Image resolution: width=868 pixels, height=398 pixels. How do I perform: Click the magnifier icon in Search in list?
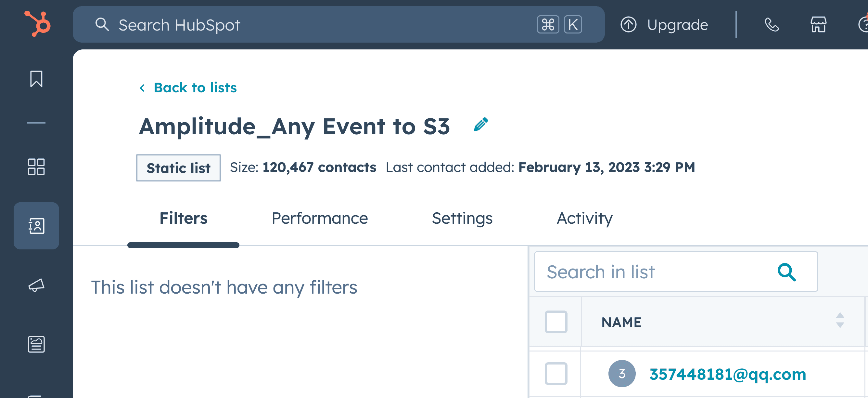787,272
